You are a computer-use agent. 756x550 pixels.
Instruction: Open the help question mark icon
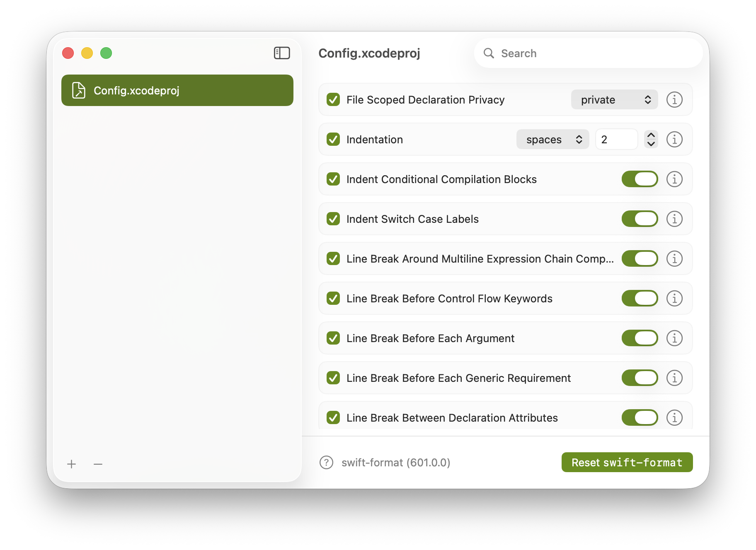click(326, 462)
